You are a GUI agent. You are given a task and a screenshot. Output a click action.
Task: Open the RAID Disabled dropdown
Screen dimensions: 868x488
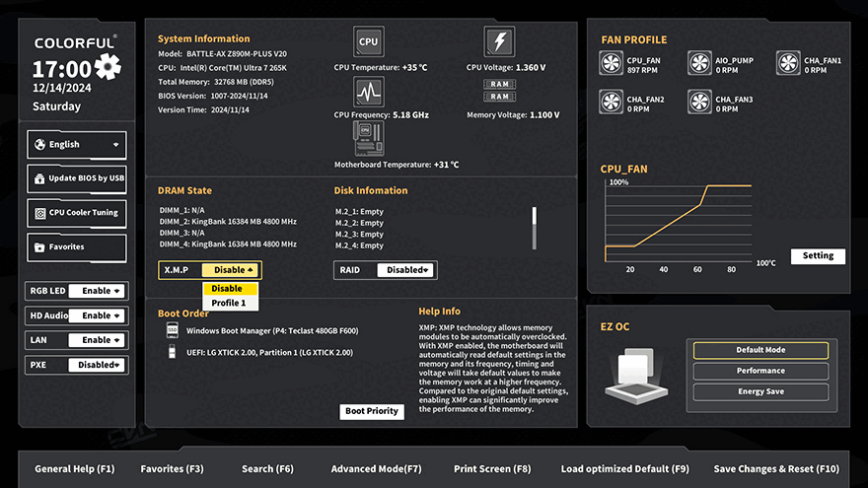tap(406, 270)
